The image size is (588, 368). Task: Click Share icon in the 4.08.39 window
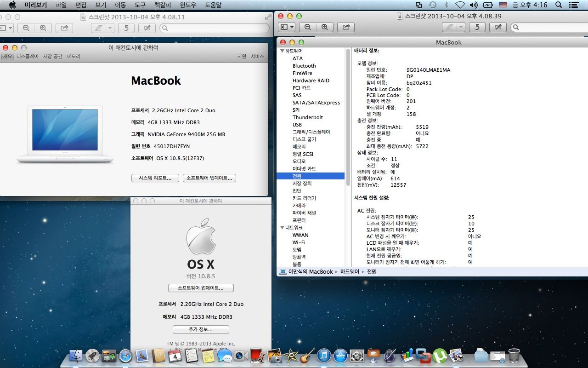(x=346, y=27)
